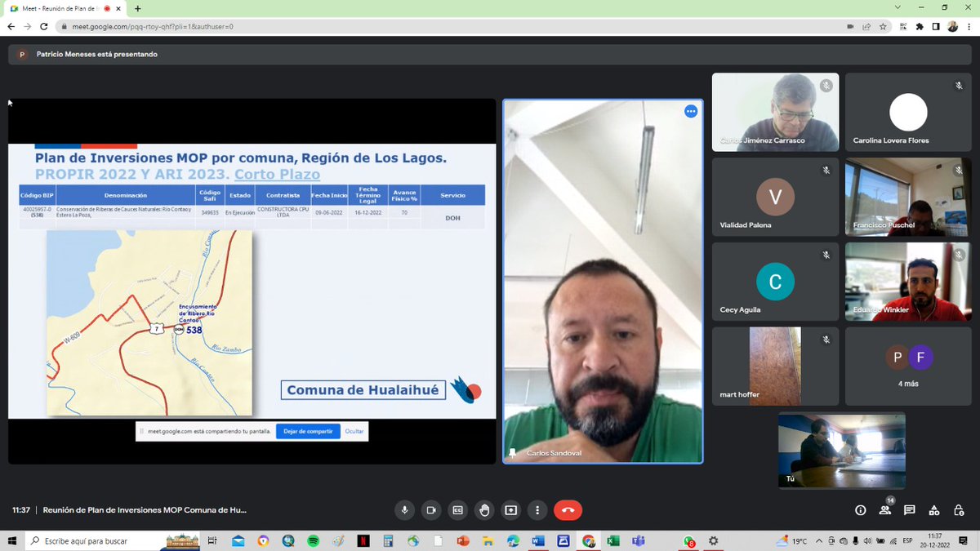
Task: Open Windows Start menu
Action: (x=12, y=541)
